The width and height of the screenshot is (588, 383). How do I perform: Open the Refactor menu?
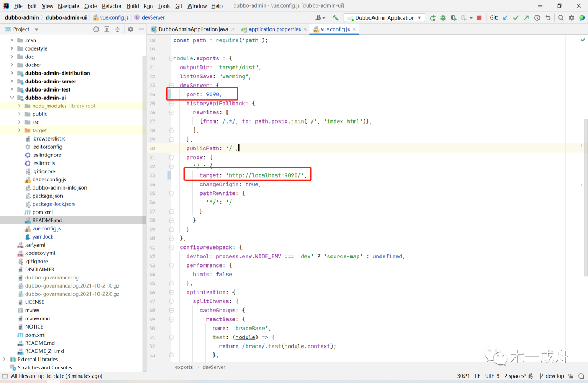(112, 6)
